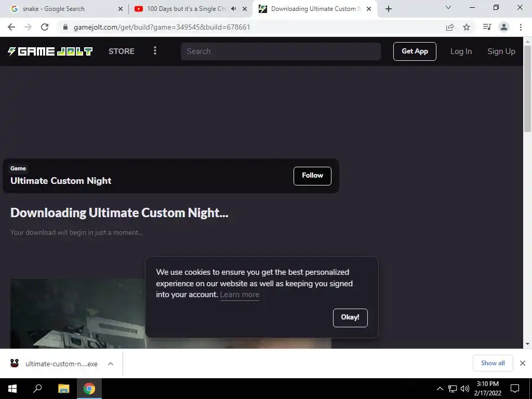Image resolution: width=532 pixels, height=399 pixels.
Task: Bookmark this page with the star
Action: tap(467, 27)
